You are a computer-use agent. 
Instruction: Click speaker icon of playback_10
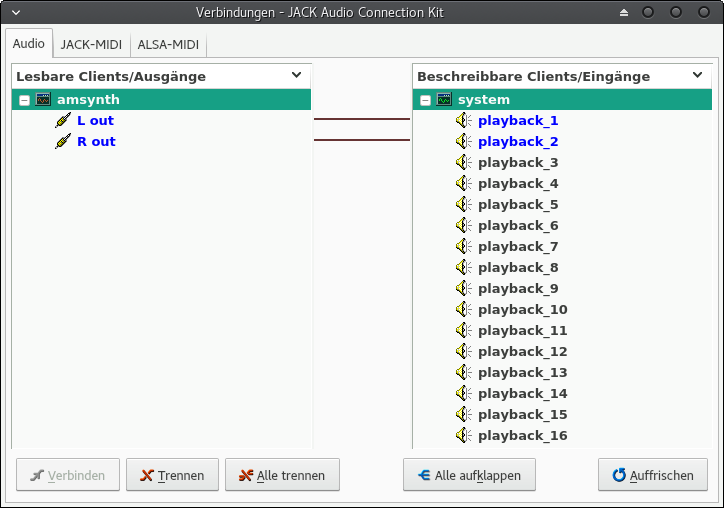(464, 309)
